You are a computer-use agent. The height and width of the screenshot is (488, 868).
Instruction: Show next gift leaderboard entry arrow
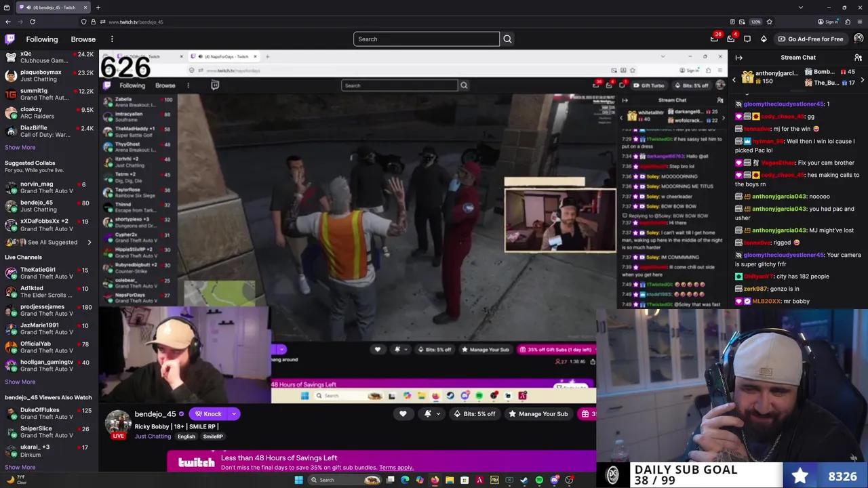(862, 80)
